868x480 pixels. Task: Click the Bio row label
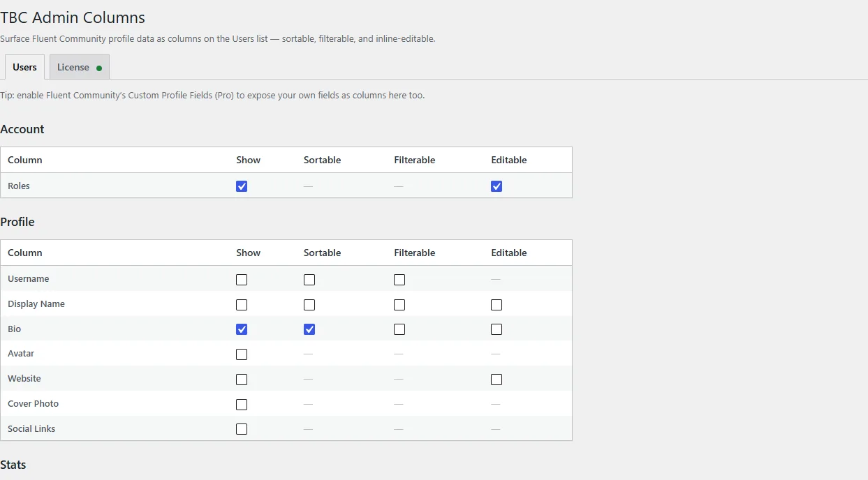(15, 329)
